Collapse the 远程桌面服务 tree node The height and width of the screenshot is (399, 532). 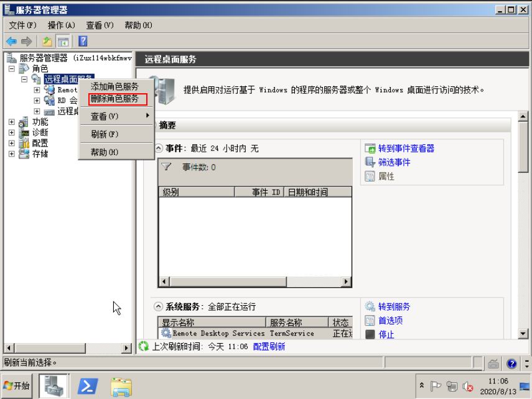pos(24,80)
